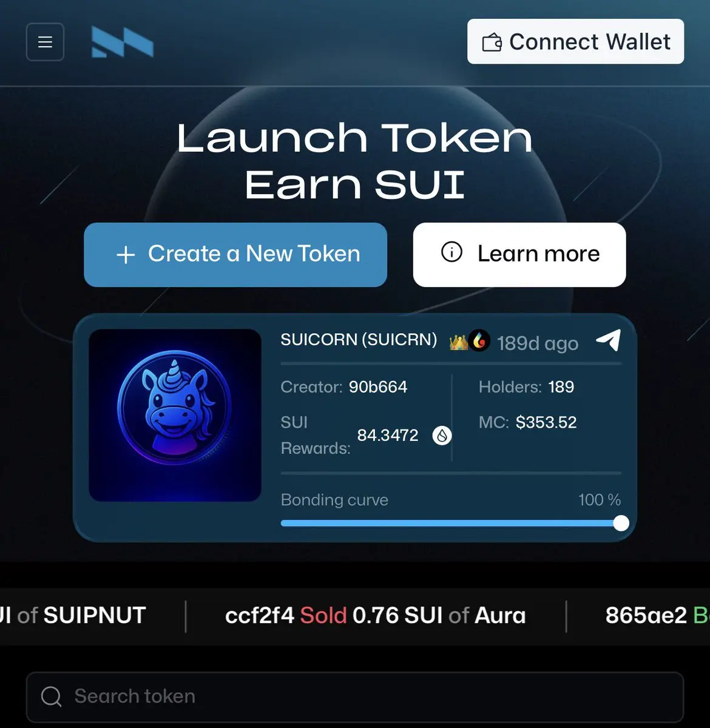This screenshot has height=728, width=710.
Task: Click the SUI droplet icon near rewards
Action: [442, 435]
